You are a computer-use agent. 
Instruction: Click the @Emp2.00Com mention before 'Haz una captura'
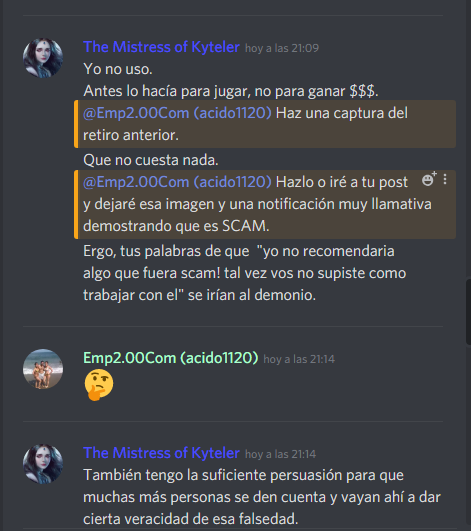tap(177, 113)
